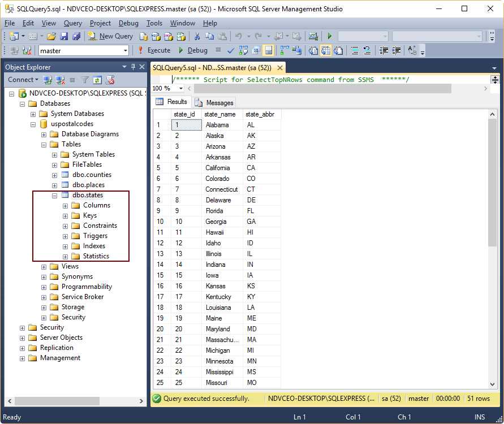This screenshot has height=424, width=504.
Task: Open the Help menu
Action: 210,23
